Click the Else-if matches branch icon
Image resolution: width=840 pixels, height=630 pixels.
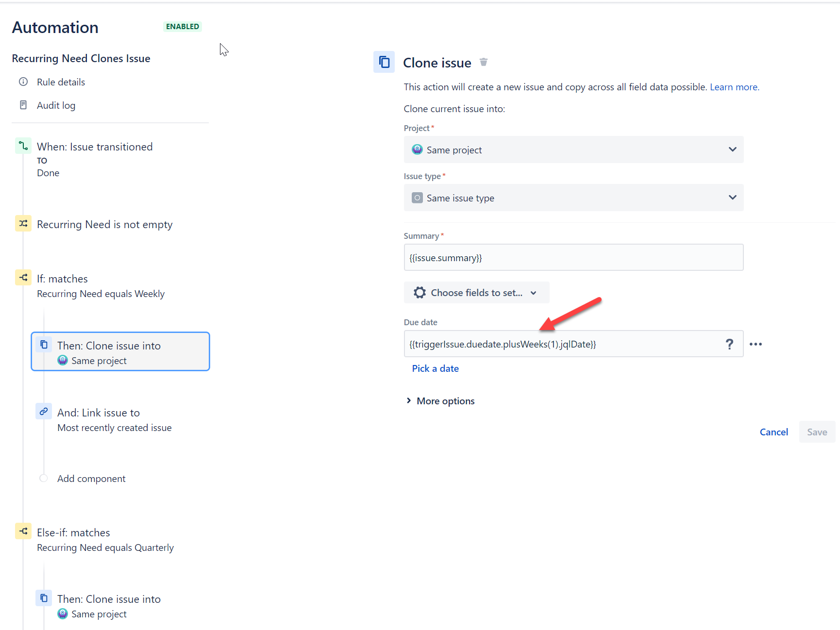(23, 531)
